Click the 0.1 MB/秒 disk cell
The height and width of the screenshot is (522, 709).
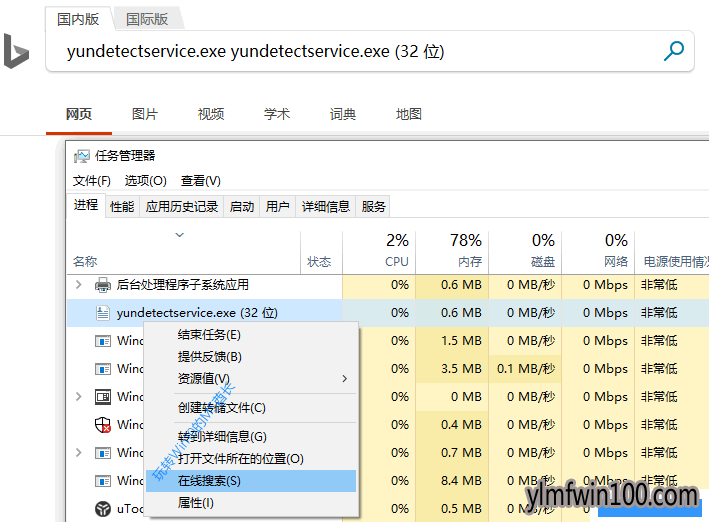point(526,369)
